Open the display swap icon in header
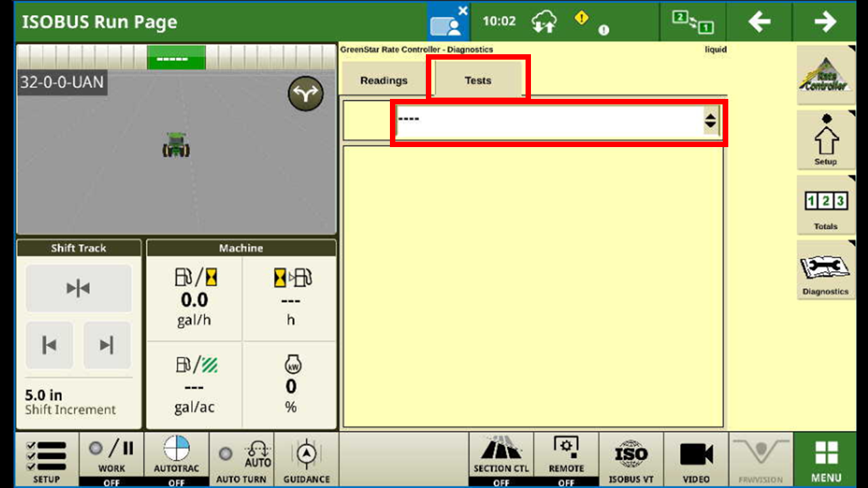Viewport: 868px width, 488px height. tap(693, 22)
